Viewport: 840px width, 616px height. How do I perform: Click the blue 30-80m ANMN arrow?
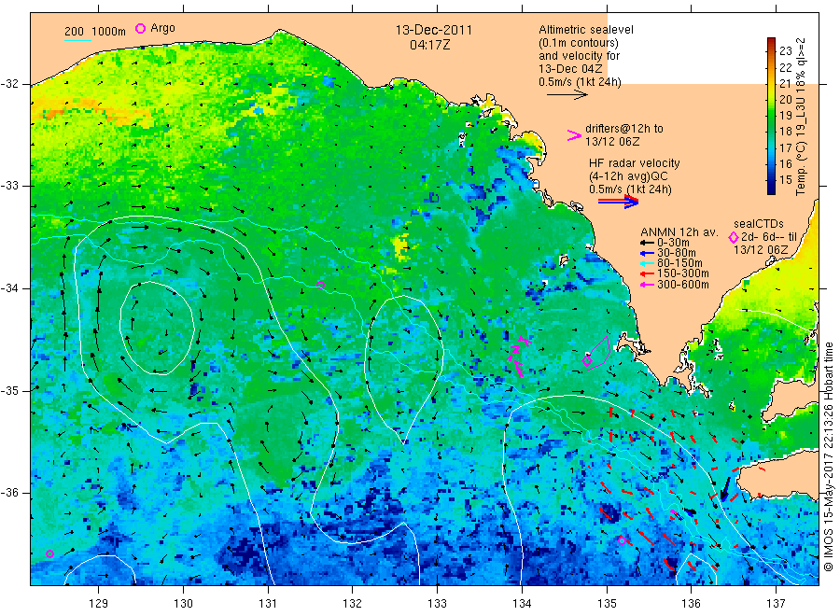point(647,253)
